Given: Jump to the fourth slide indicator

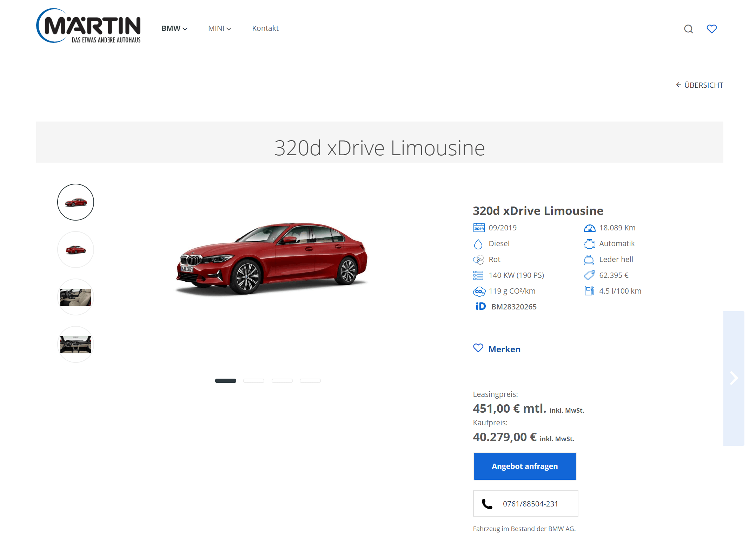Looking at the screenshot, I should pos(310,381).
